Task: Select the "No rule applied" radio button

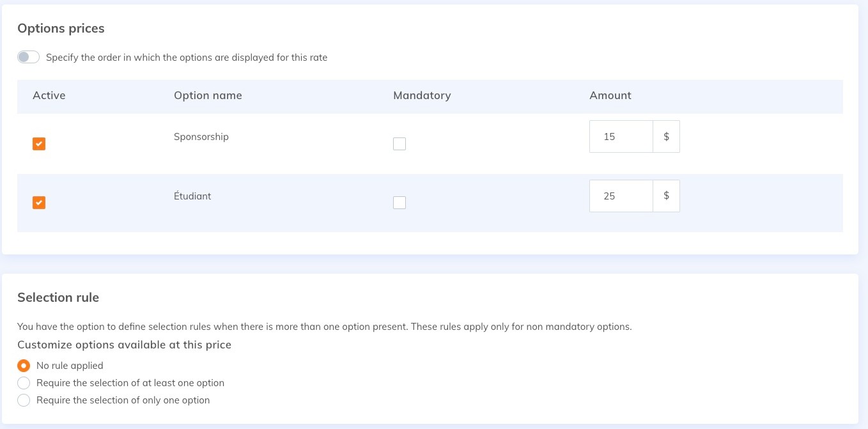Action: coord(24,366)
